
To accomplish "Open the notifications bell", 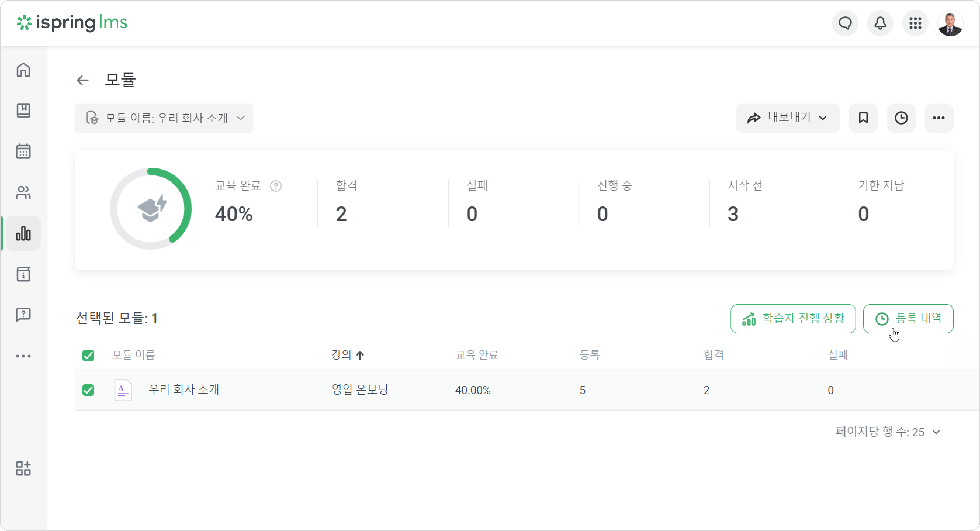I will (x=880, y=23).
